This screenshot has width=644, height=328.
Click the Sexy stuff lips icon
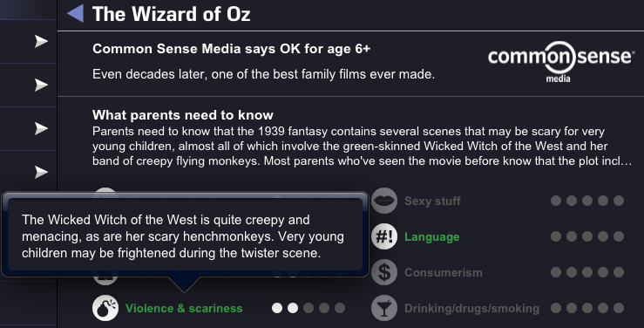pos(384,201)
